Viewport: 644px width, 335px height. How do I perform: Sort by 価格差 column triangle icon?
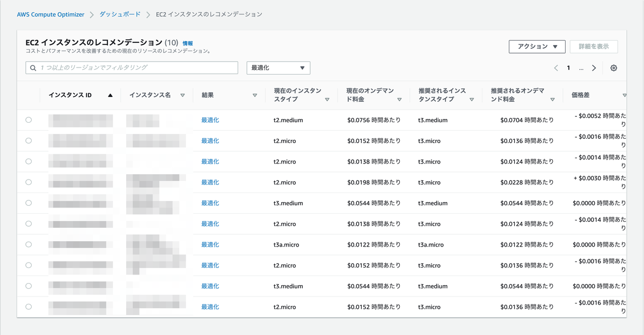point(625,95)
